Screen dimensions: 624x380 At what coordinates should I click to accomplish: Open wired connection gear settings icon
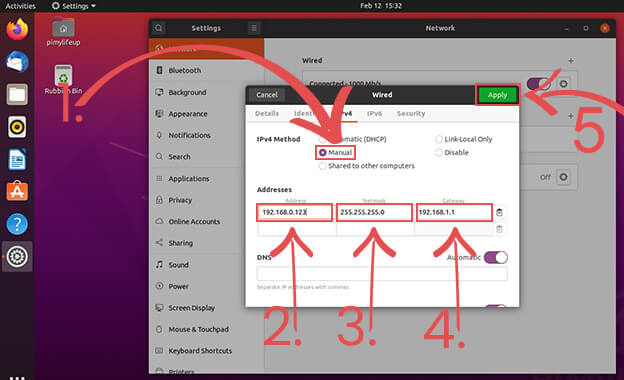pyautogui.click(x=563, y=84)
